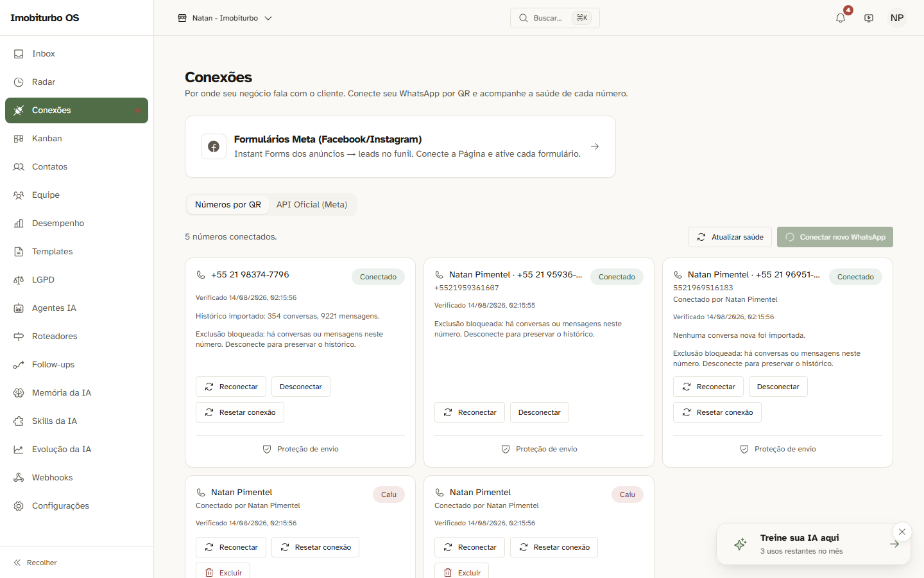Click the Kanban sidebar icon

[19, 139]
